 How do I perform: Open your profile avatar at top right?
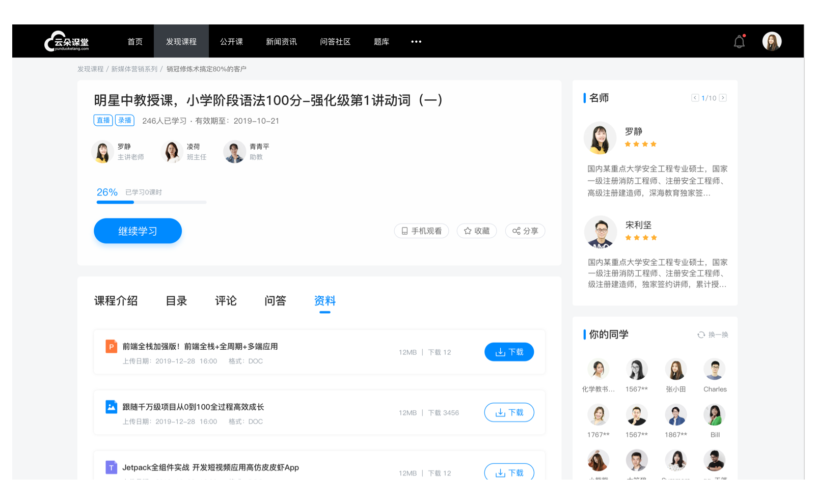772,41
